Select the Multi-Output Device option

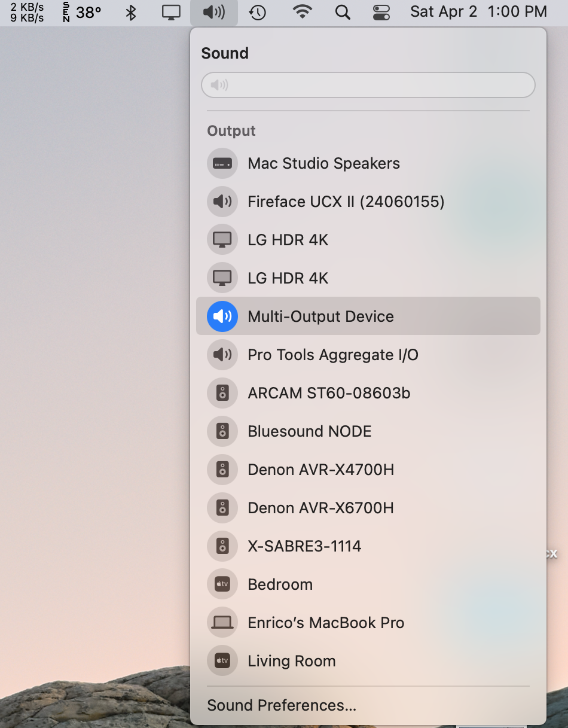click(x=320, y=316)
